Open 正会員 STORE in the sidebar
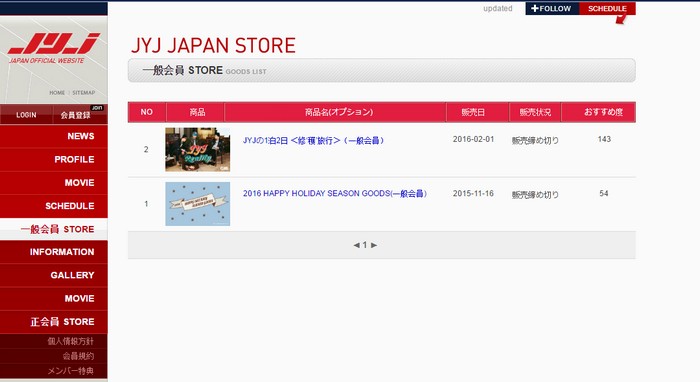The width and height of the screenshot is (700, 382). click(54, 322)
